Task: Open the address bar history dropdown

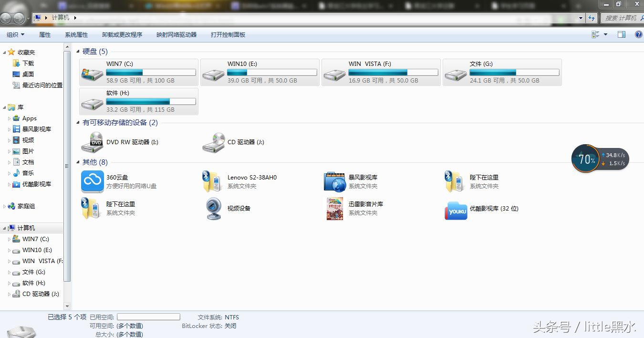Action: (581, 18)
